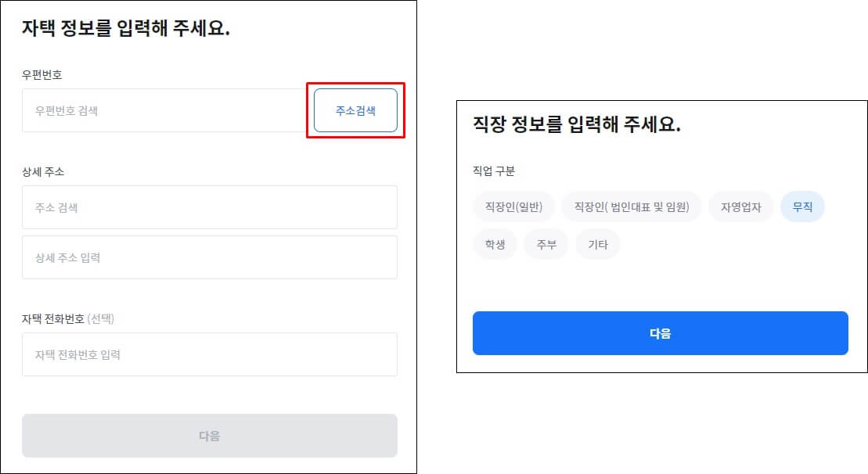
Task: Deselect the highlighted 무직 occupation chip
Action: click(x=802, y=206)
